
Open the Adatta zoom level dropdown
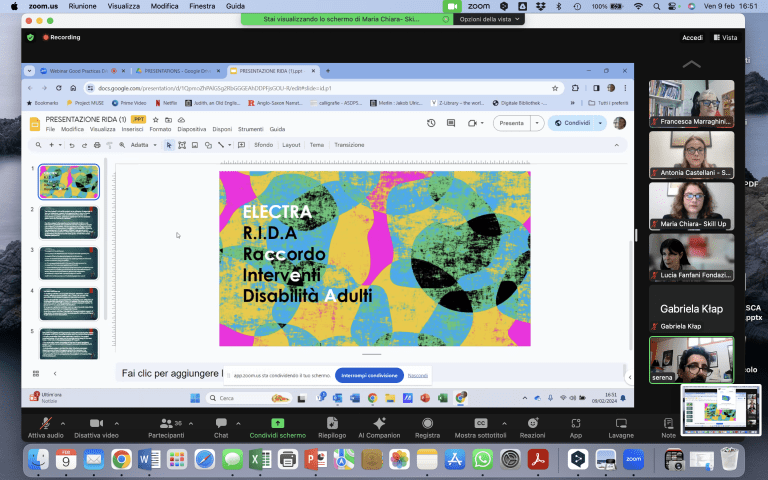[x=143, y=145]
